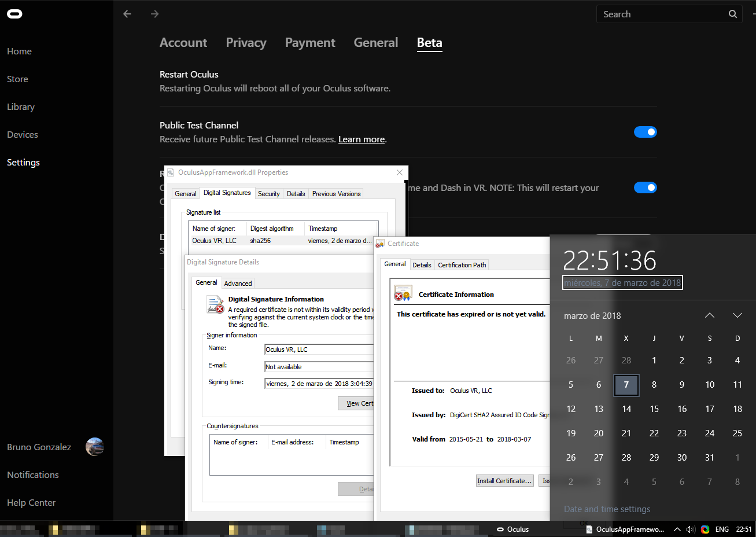Screen dimensions: 756x537
Task: Toggle the Dash in VR beta switch
Action: pyautogui.click(x=646, y=187)
